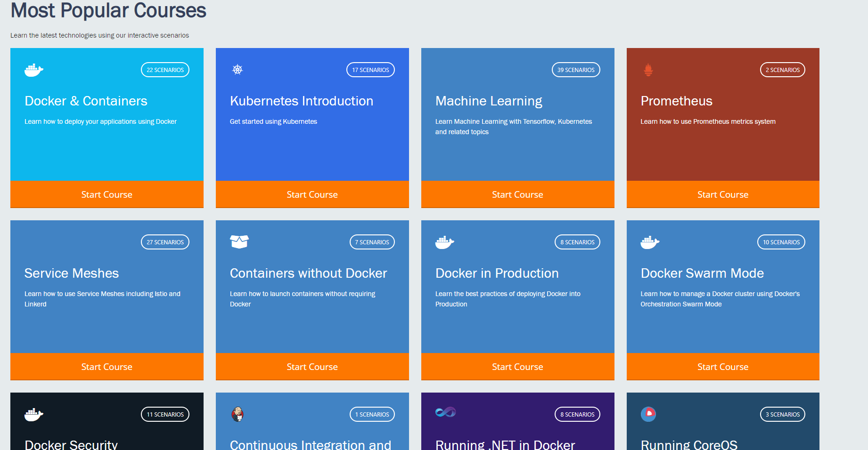The image size is (868, 450).
Task: Start the Docker in Production course
Action: [x=518, y=367]
